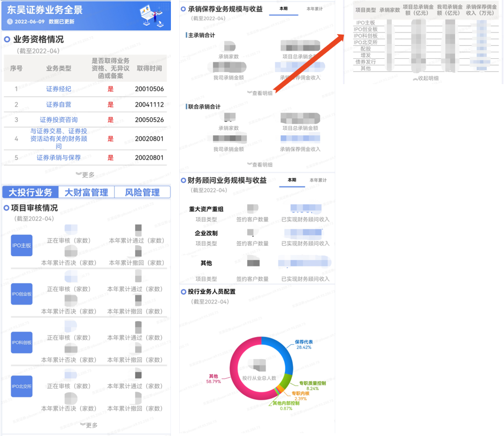The width and height of the screenshot is (504, 436).
Task: Click the 序号 column header
Action: (16, 68)
